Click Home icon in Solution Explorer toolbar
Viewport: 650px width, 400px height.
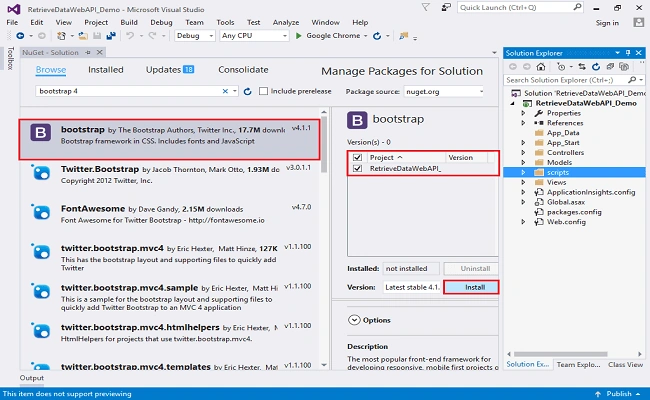point(541,67)
